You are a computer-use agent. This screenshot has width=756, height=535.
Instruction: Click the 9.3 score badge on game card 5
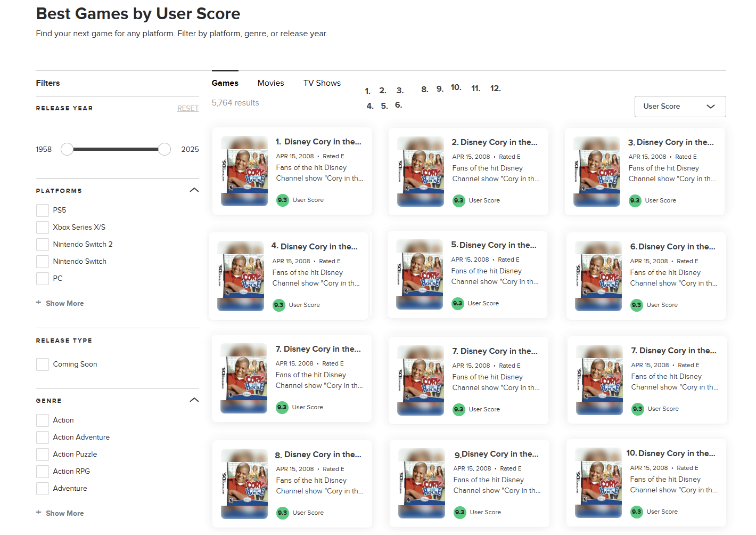pos(457,303)
